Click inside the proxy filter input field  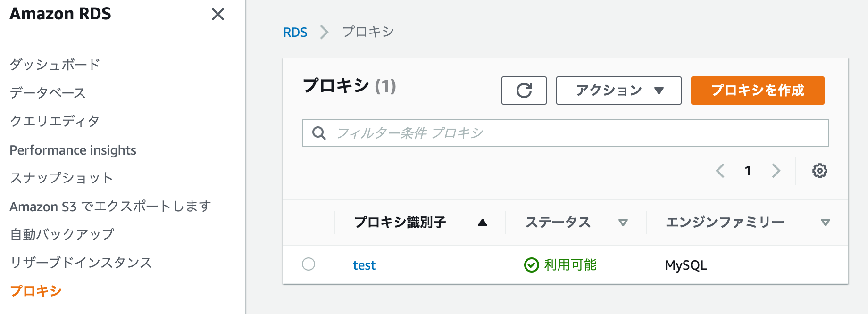pos(519,133)
